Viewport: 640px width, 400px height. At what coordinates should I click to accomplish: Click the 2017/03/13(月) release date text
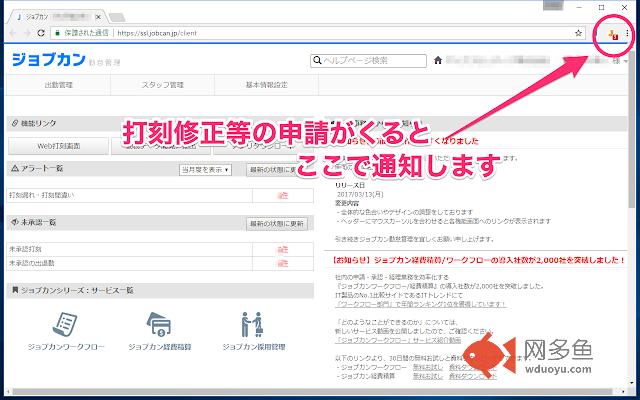coord(360,194)
